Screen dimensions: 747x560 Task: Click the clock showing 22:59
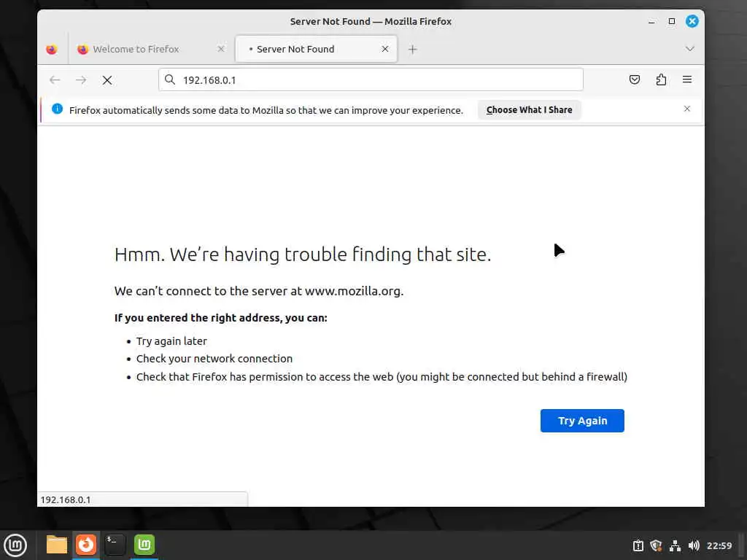tap(719, 545)
